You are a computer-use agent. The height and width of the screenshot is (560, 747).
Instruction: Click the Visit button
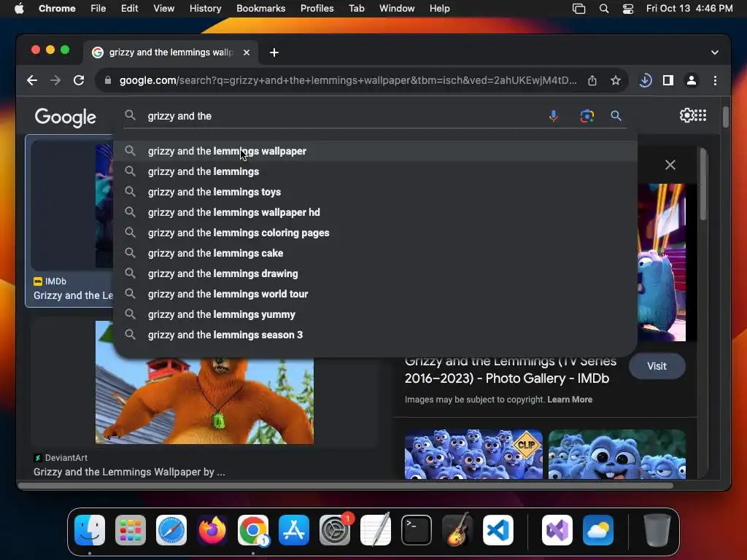pyautogui.click(x=657, y=366)
